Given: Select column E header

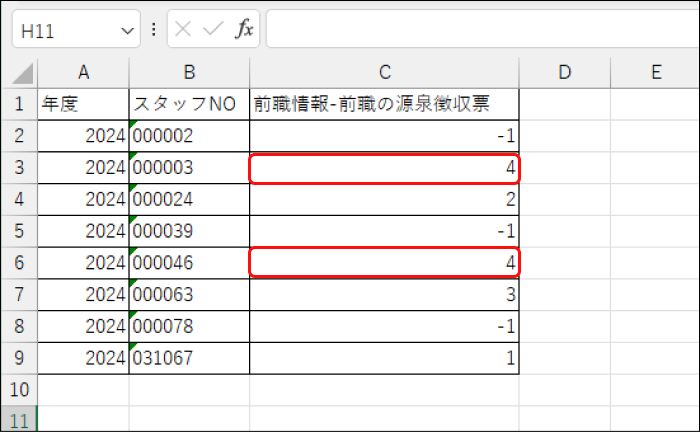Looking at the screenshot, I should tap(655, 72).
